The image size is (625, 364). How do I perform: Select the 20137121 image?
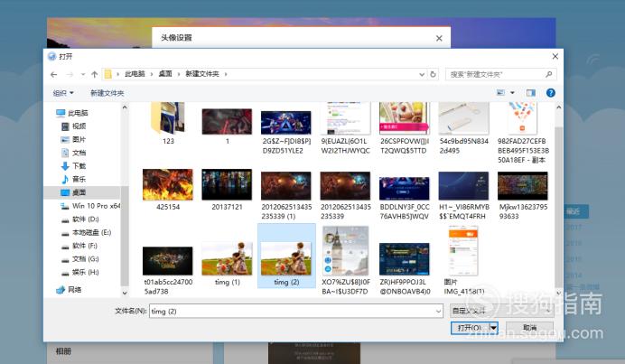[227, 190]
